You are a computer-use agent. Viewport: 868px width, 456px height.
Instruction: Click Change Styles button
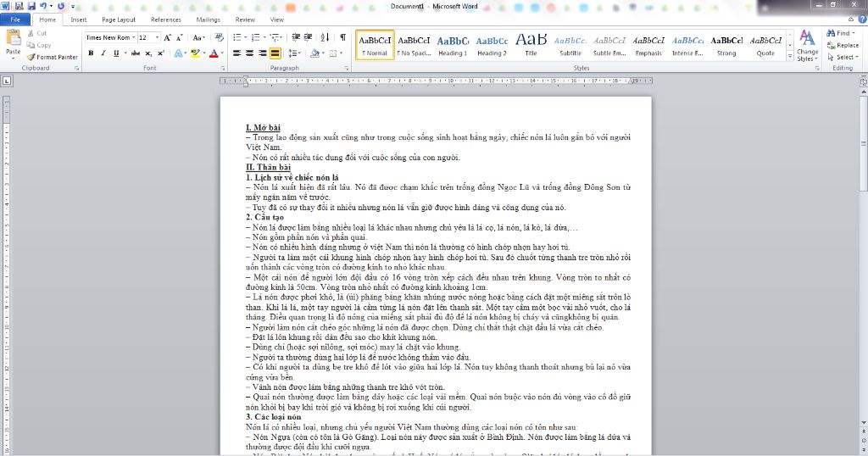(x=807, y=46)
